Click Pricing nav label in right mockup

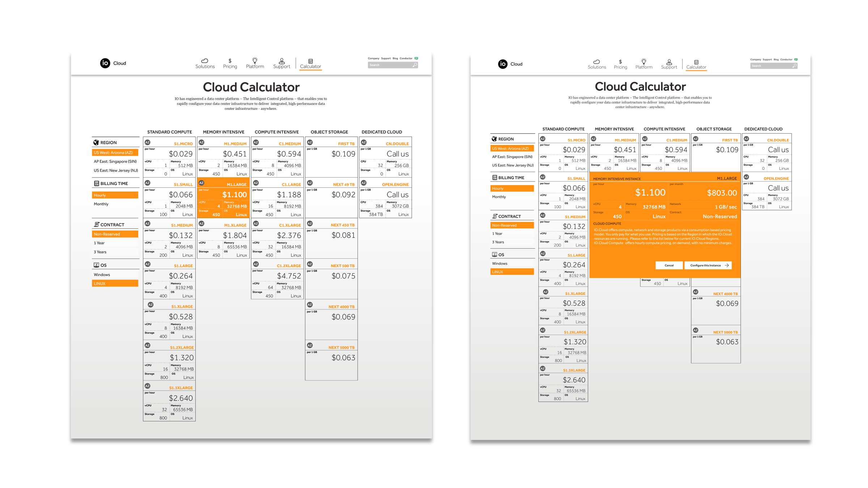[621, 67]
